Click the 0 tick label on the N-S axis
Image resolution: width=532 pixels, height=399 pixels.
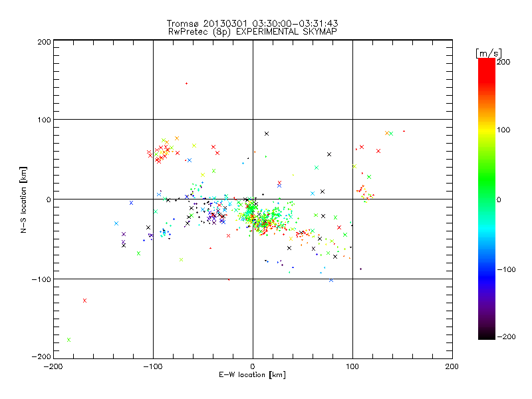(48, 199)
